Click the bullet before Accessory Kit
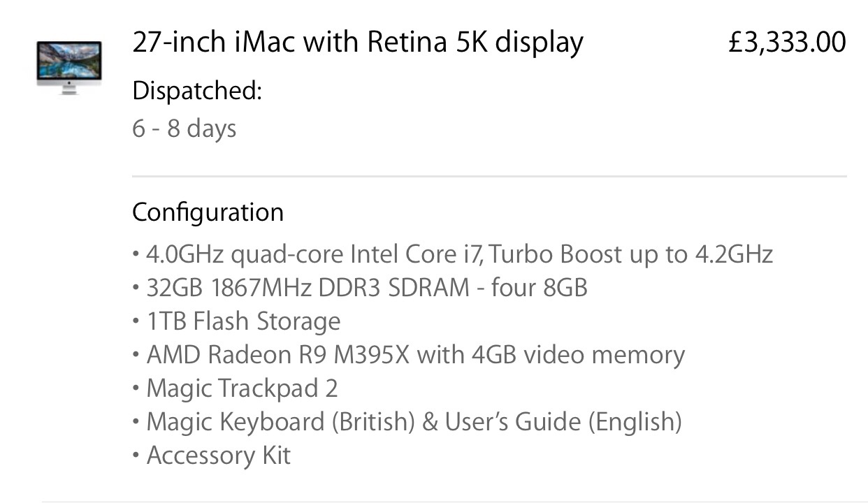The width and height of the screenshot is (868, 503). 136,456
